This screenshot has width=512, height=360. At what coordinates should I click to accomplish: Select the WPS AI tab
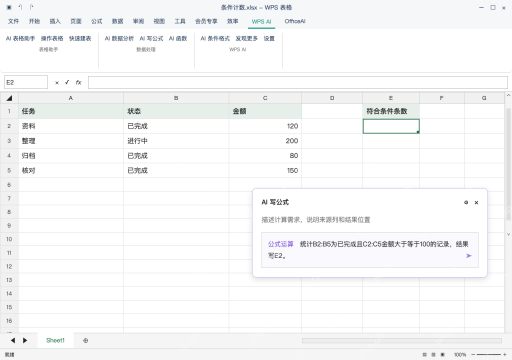pos(261,21)
